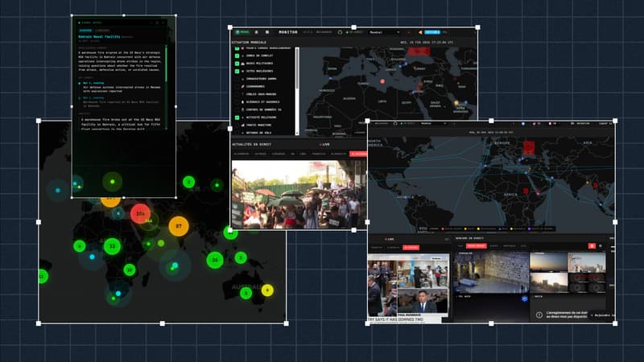
Task: Select the orange marker in the Mediterranean Sea
Action: click(x=382, y=82)
